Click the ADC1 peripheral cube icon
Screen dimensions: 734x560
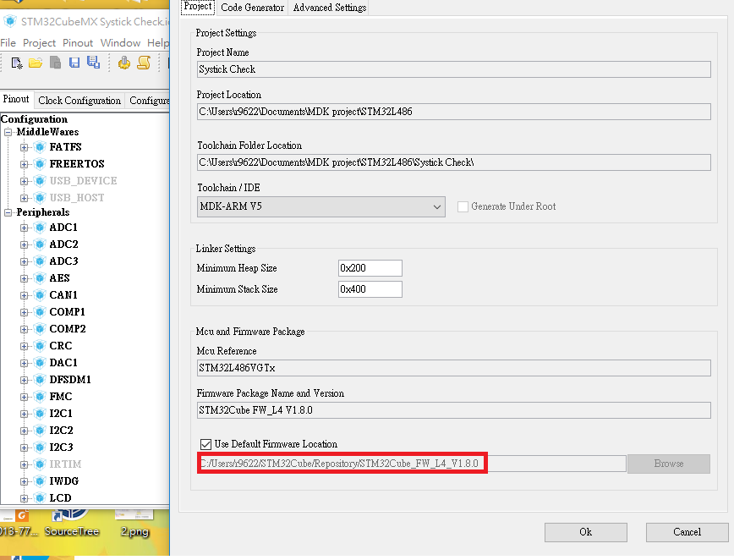click(x=41, y=228)
